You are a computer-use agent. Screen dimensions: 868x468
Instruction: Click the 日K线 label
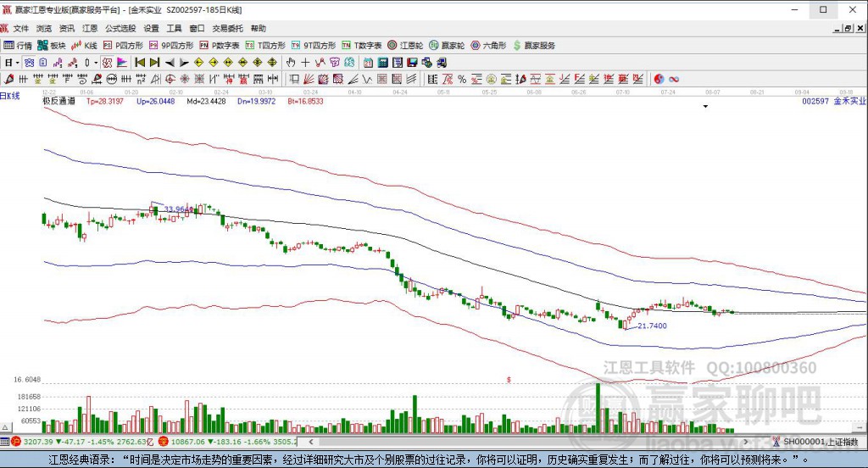(10, 96)
